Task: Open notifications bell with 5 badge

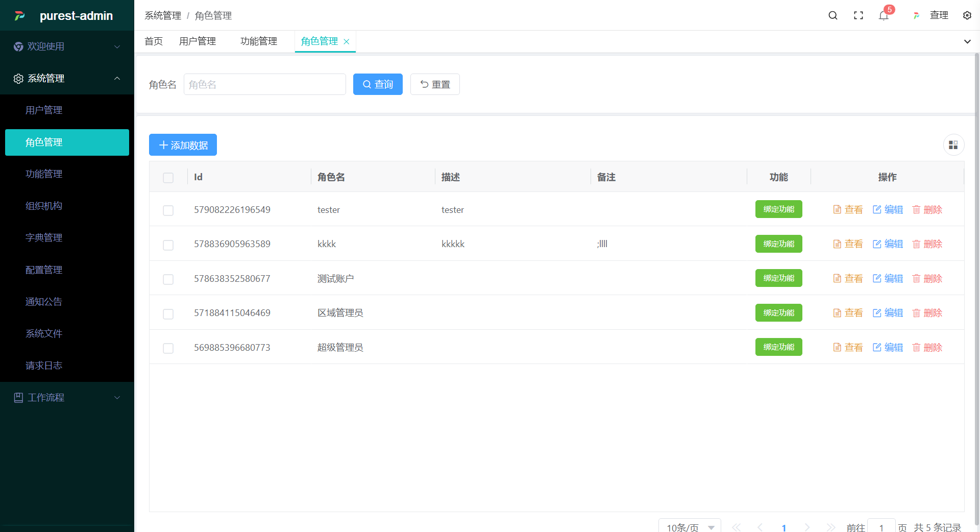Action: tap(884, 15)
